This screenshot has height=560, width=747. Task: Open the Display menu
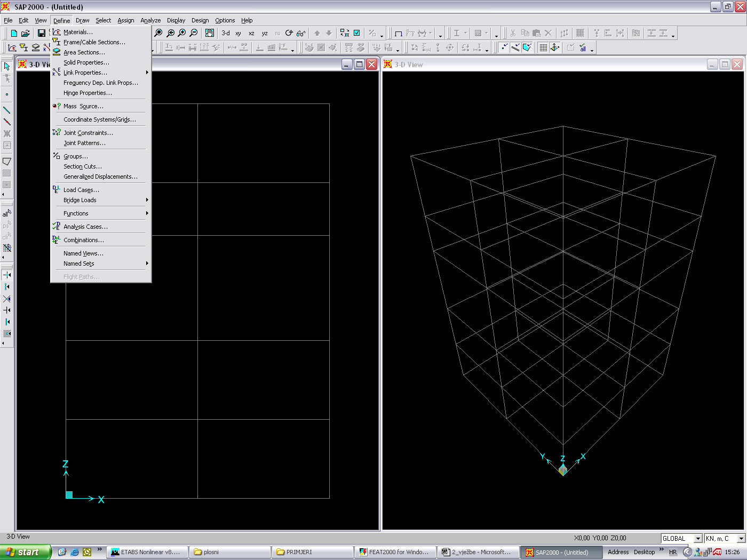176,20
